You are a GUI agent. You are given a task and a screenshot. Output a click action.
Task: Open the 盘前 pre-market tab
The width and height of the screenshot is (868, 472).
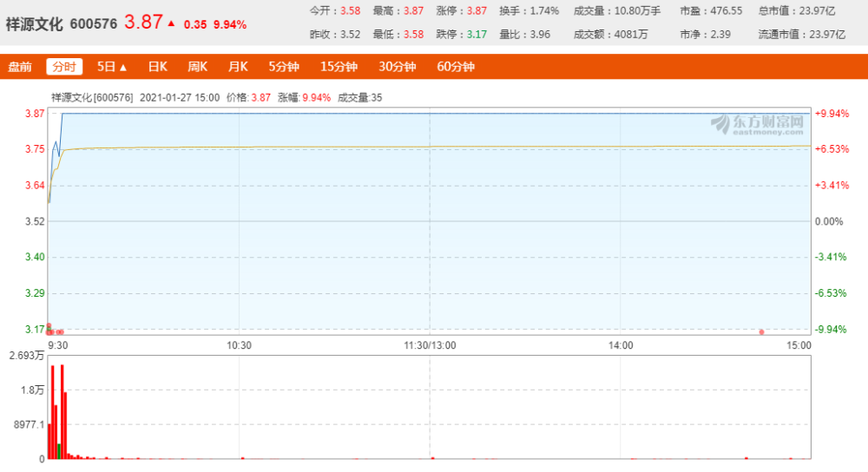pos(20,67)
